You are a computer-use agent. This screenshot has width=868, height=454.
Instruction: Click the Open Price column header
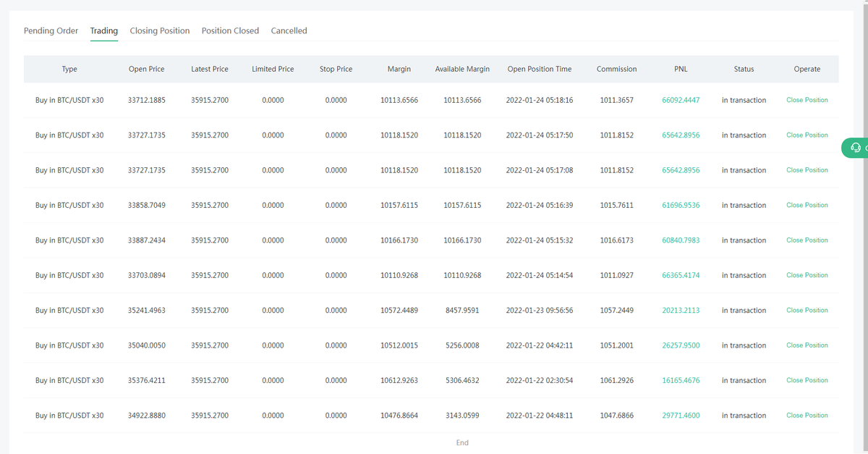pyautogui.click(x=147, y=69)
